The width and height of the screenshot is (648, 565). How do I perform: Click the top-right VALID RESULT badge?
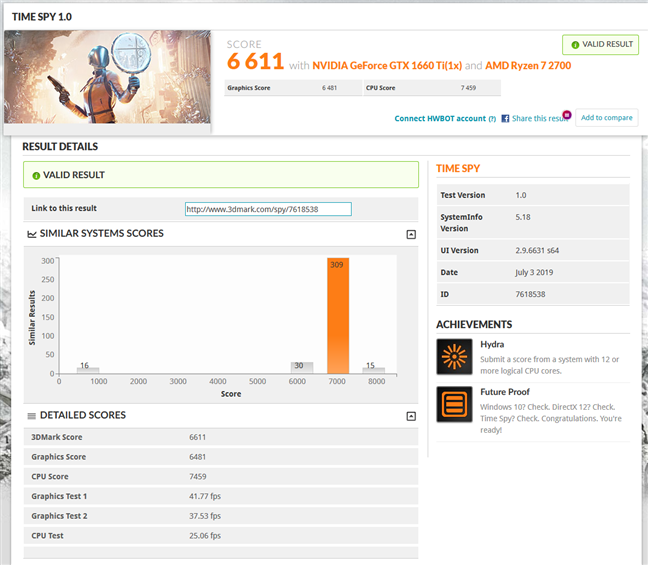click(x=600, y=45)
